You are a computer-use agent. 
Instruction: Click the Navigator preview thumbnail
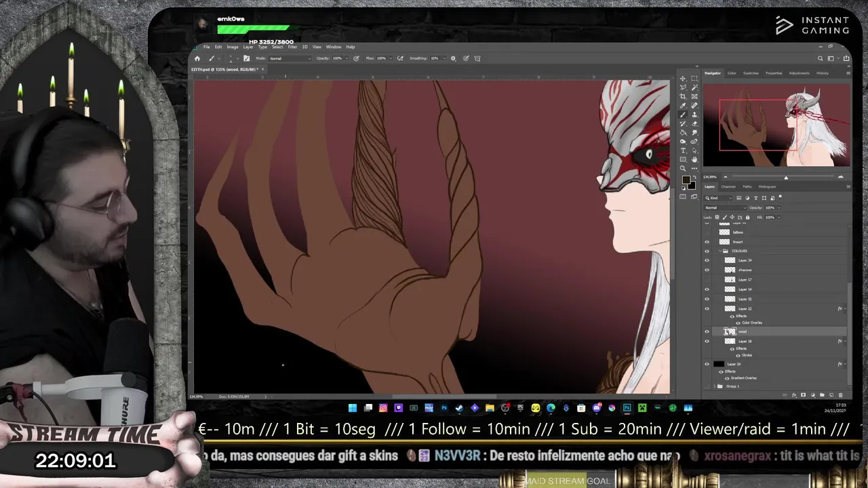776,125
